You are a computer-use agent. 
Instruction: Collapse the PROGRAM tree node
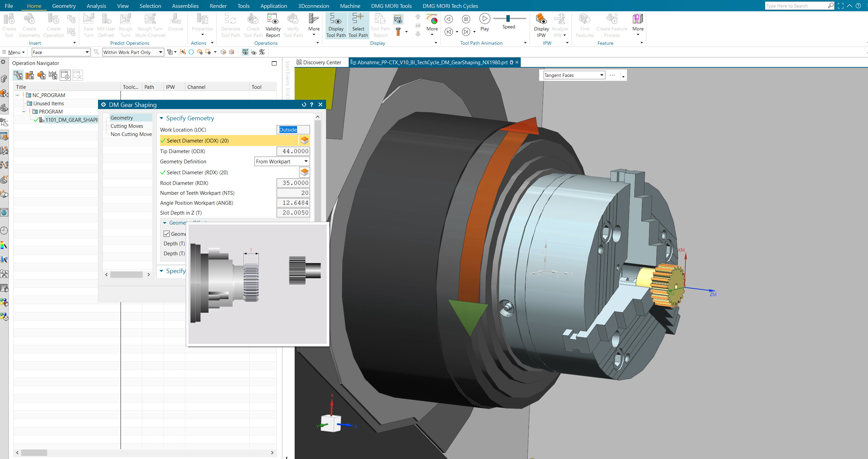(x=24, y=112)
